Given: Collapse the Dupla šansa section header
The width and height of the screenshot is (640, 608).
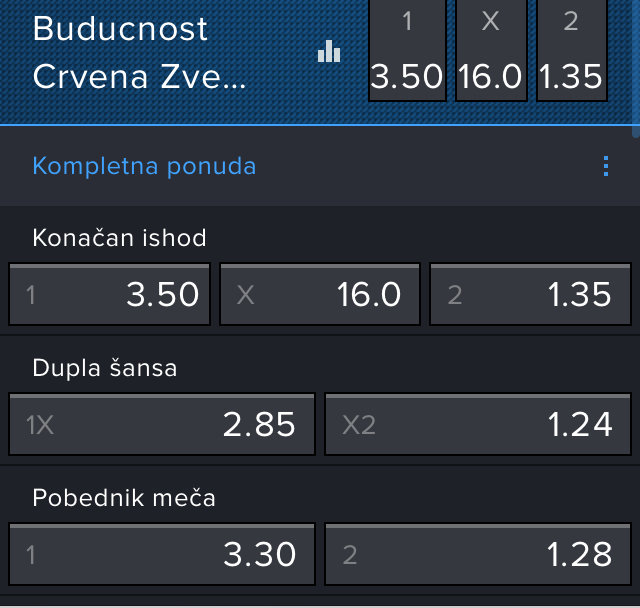Looking at the screenshot, I should pos(105,368).
